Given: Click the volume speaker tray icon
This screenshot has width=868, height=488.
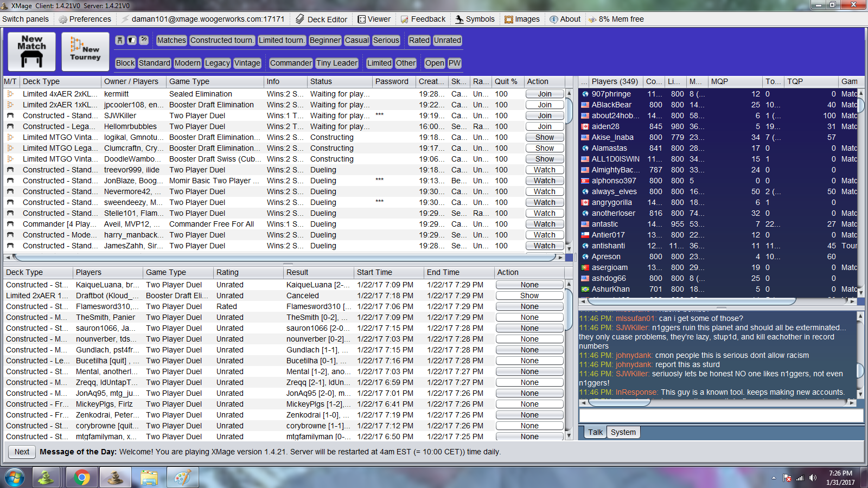Looking at the screenshot, I should click(x=813, y=478).
